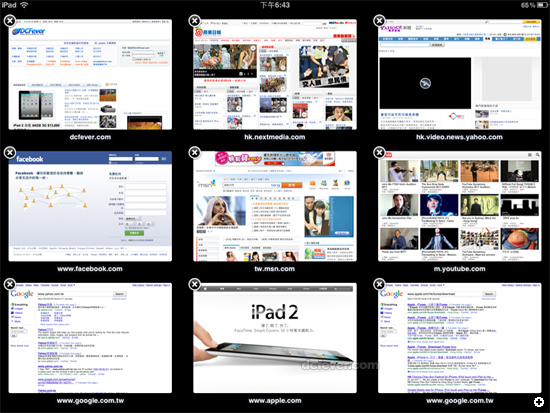Select the hk.nextmedia.com label

click(x=275, y=137)
